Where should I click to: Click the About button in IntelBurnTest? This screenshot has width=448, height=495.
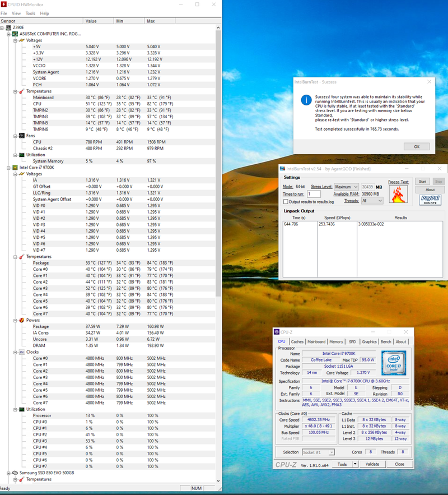click(x=430, y=189)
